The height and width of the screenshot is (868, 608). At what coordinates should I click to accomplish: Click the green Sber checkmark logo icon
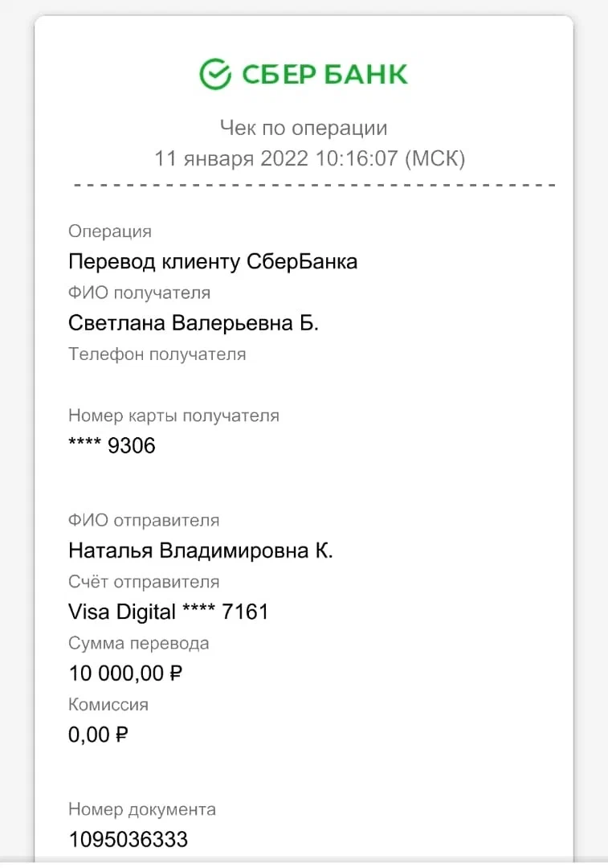(215, 74)
